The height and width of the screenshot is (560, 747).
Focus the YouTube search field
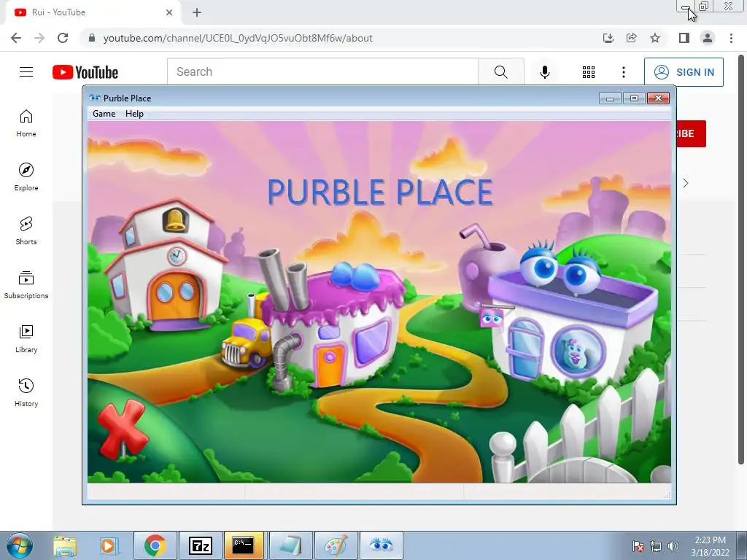point(322,72)
